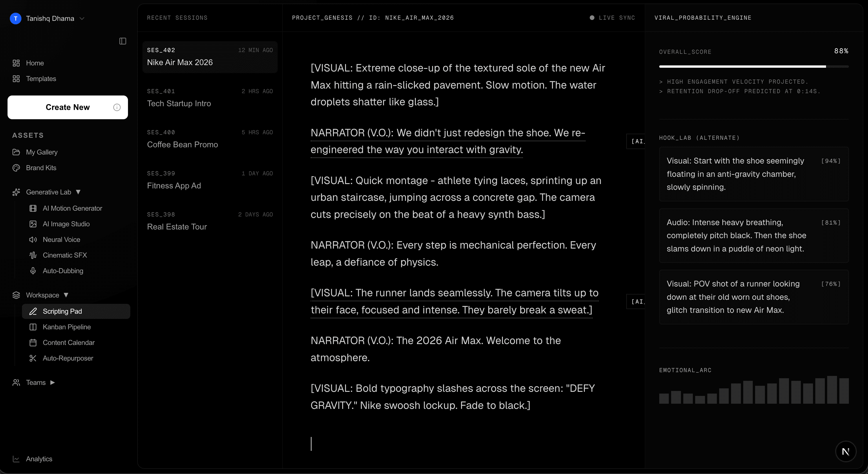Click the My Gallery folder icon
868x474 pixels.
[x=16, y=152]
